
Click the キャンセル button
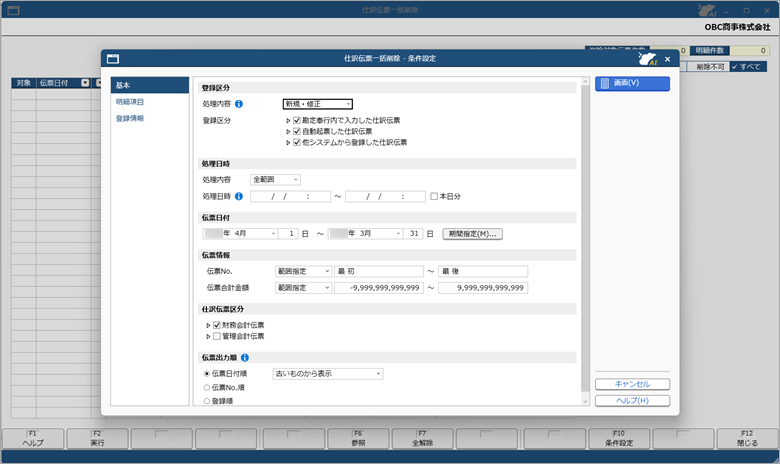[x=632, y=384]
